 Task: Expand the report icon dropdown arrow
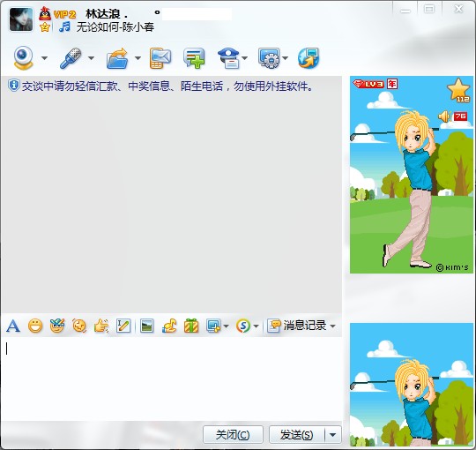coord(245,58)
